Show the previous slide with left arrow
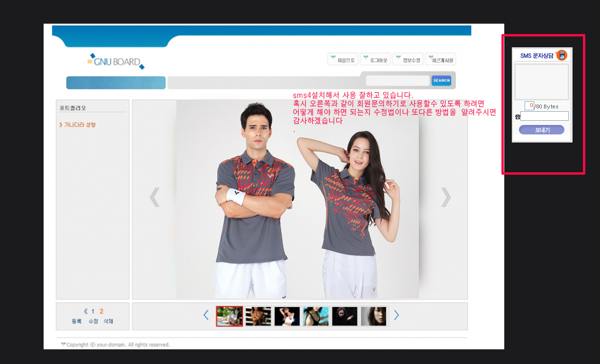 (x=155, y=197)
